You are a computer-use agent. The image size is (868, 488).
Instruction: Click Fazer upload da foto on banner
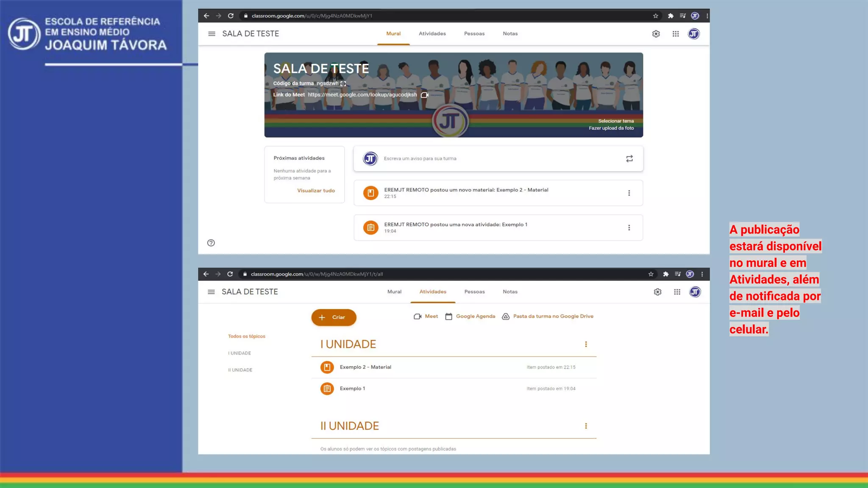pos(611,128)
